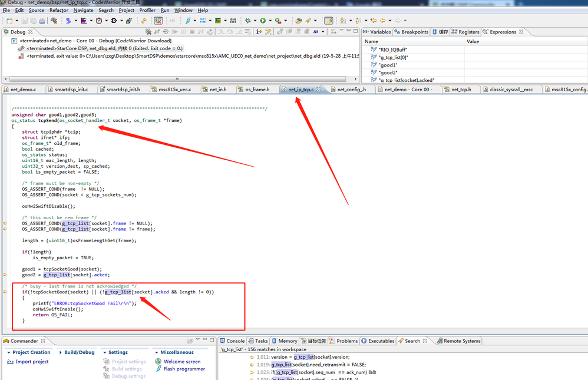Click the Save toolbar icon

[x=24, y=21]
